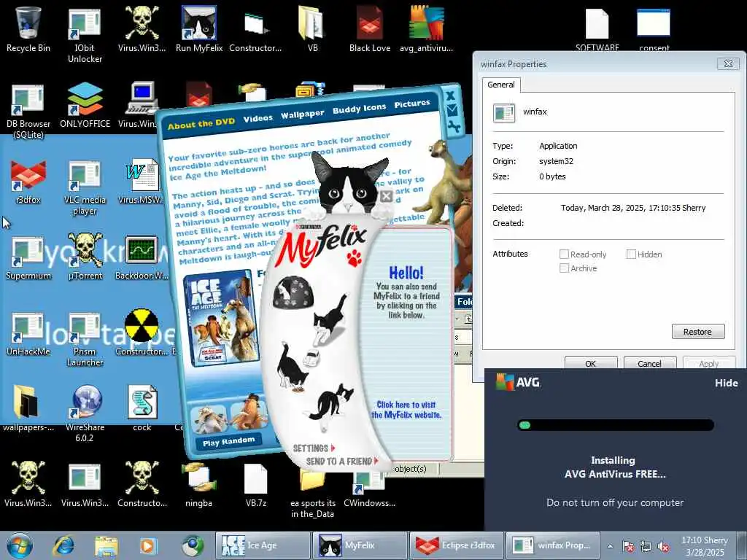Switch to Eclipse r3dfox taskbar button
Image resolution: width=747 pixels, height=560 pixels.
tap(456, 545)
